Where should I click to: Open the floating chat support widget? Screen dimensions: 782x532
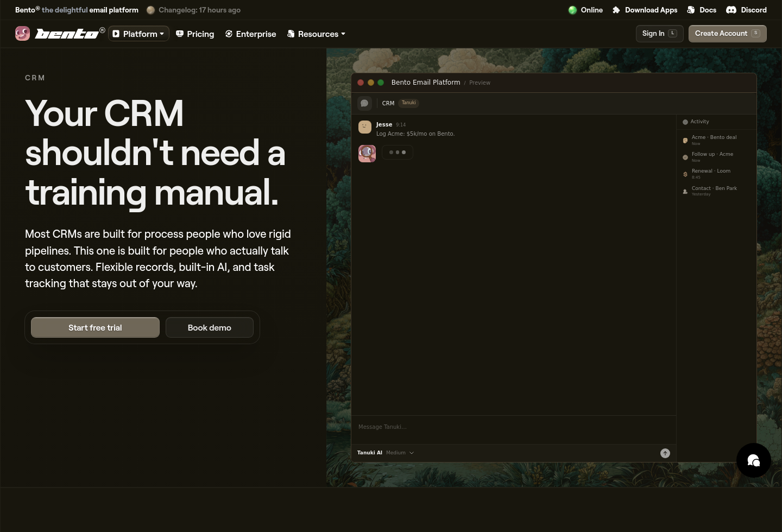(x=754, y=460)
